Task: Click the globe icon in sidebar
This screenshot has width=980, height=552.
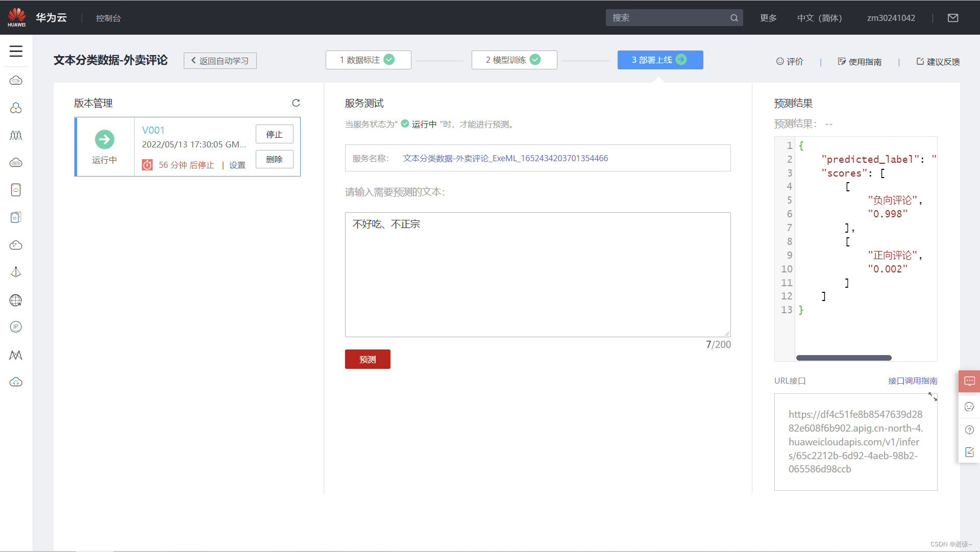Action: point(16,300)
